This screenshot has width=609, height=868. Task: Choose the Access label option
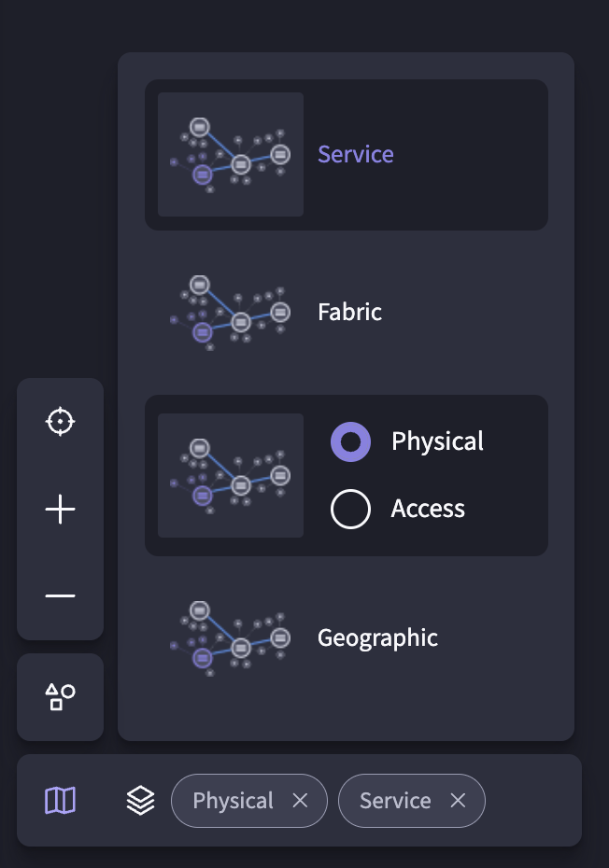(428, 509)
